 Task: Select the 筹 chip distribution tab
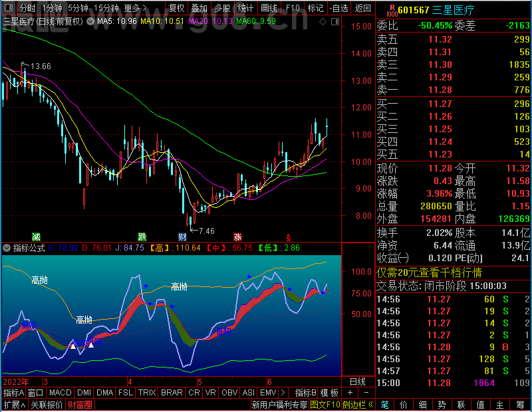click(x=521, y=405)
